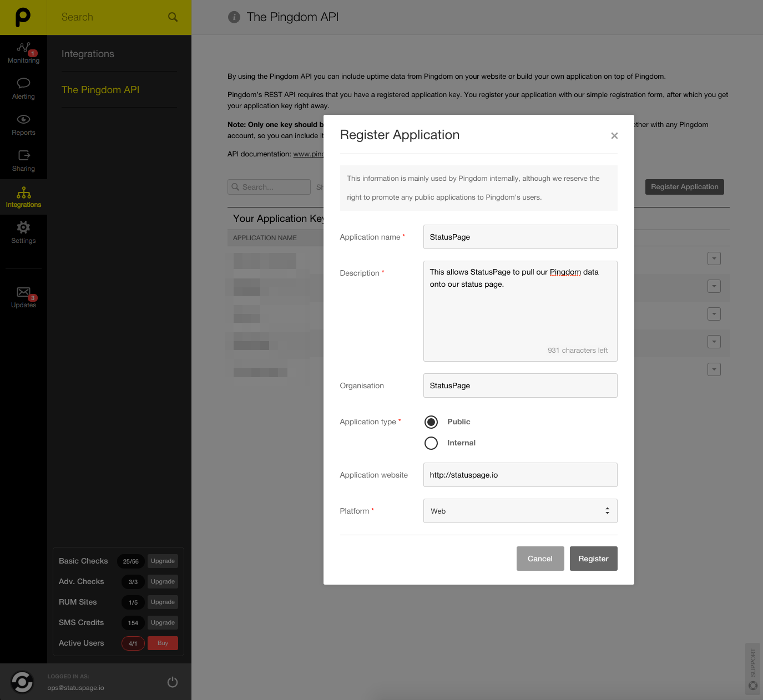This screenshot has width=763, height=700.
Task: Click the account avatar icon
Action: (x=22, y=682)
